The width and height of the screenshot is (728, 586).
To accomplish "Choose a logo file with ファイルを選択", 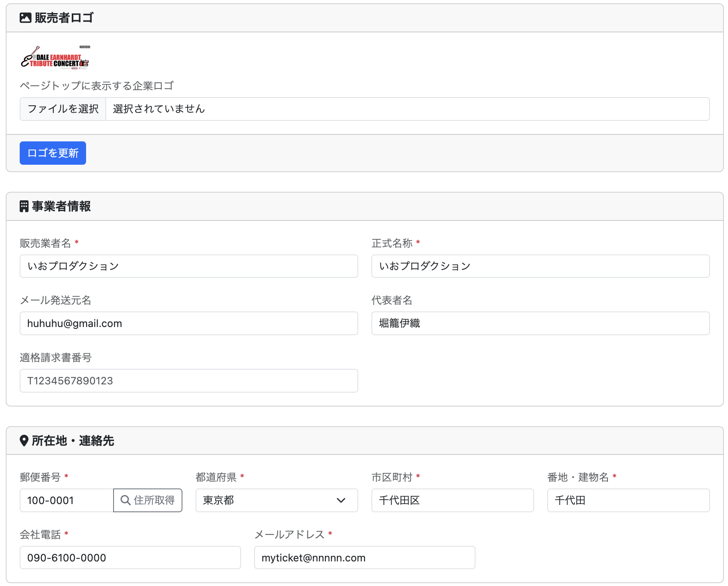I will click(x=63, y=109).
